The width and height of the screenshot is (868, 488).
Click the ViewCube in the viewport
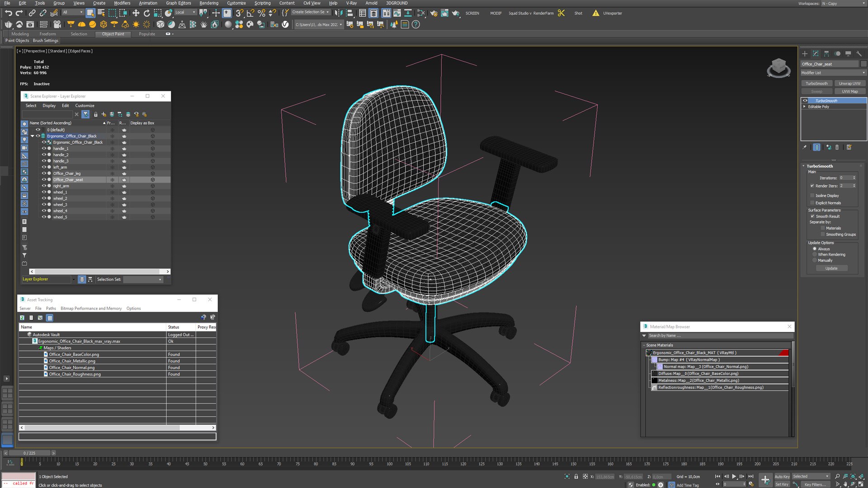click(x=778, y=68)
